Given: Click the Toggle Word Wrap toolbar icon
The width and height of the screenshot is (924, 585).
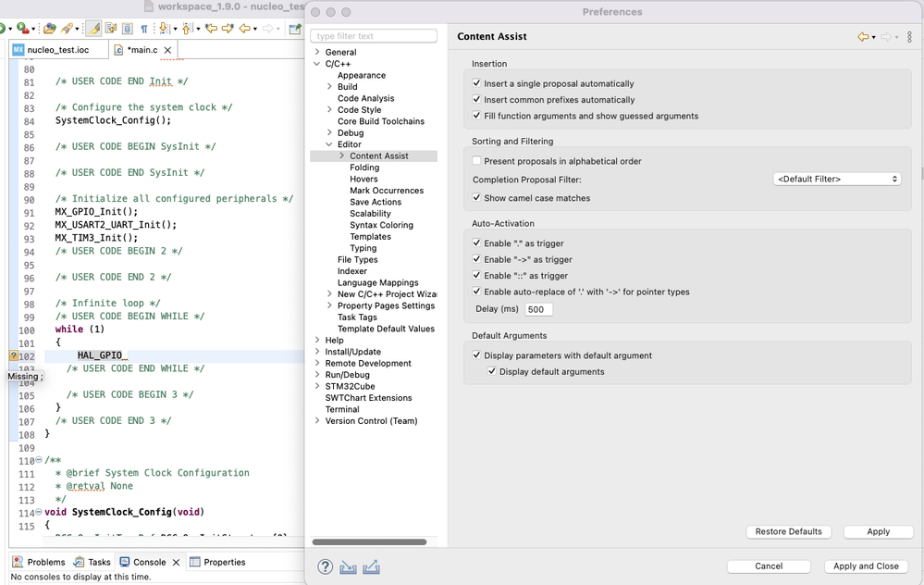Looking at the screenshot, I should point(111,28).
